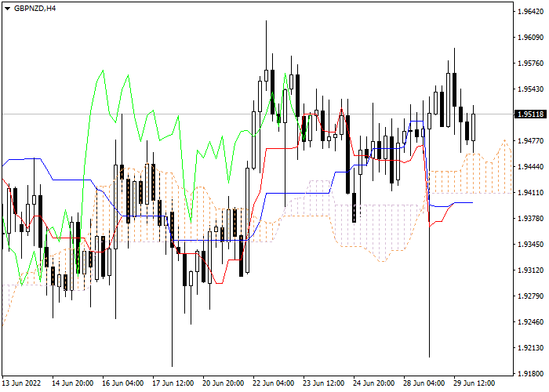Viewport: 549px width, 392px height.
Task: Click price scale value 1.94110
Action: pyautogui.click(x=530, y=193)
